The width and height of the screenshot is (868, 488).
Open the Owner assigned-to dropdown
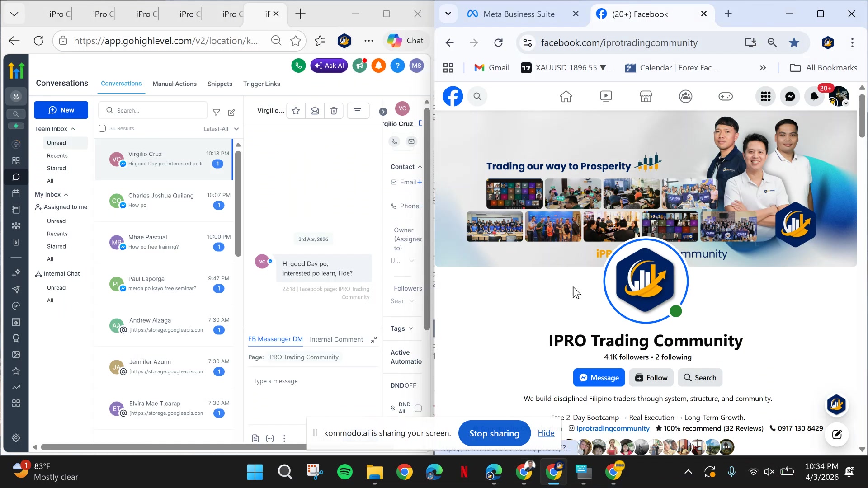coord(402,261)
